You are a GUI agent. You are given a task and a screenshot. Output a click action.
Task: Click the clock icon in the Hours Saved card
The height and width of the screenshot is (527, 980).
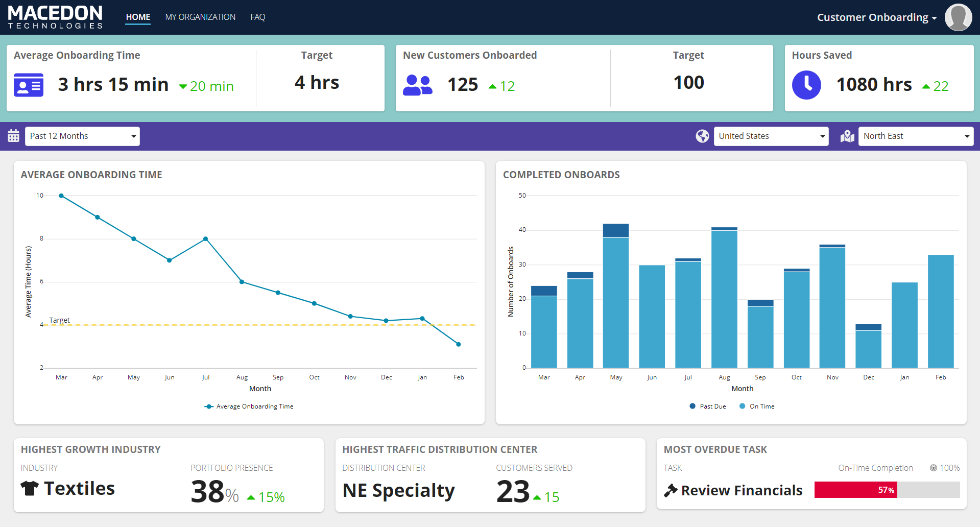pyautogui.click(x=806, y=85)
